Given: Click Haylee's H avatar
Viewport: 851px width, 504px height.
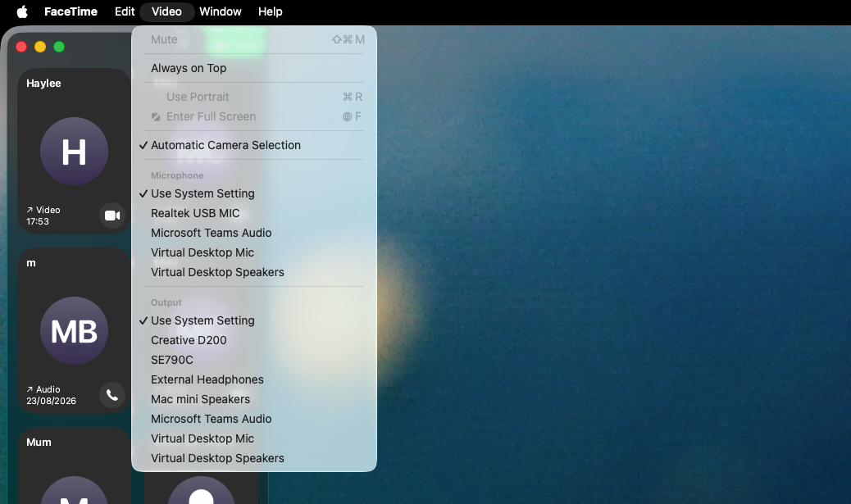Looking at the screenshot, I should point(74,152).
